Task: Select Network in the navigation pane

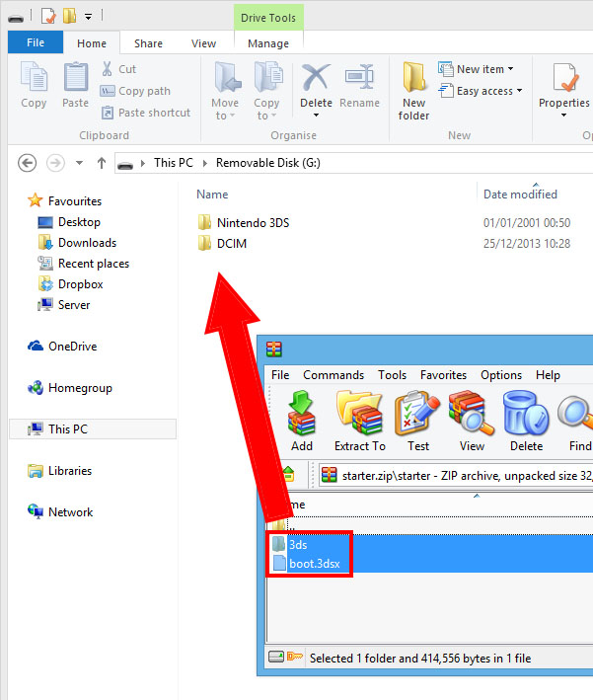Action: coord(70,512)
